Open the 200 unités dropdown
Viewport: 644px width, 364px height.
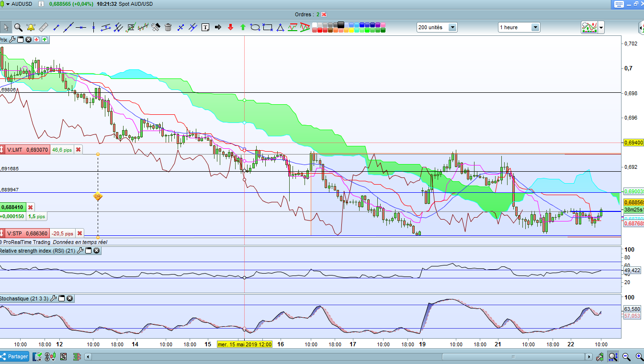pyautogui.click(x=452, y=27)
